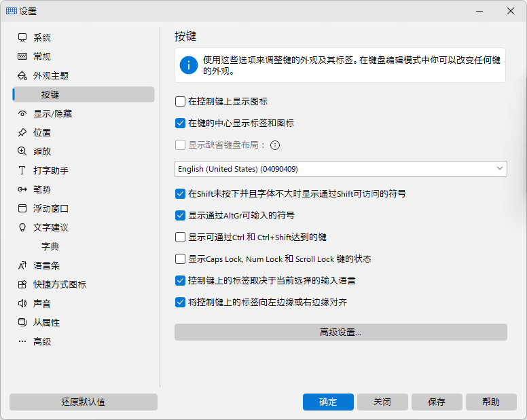Click the 按键 page heading

click(x=185, y=36)
